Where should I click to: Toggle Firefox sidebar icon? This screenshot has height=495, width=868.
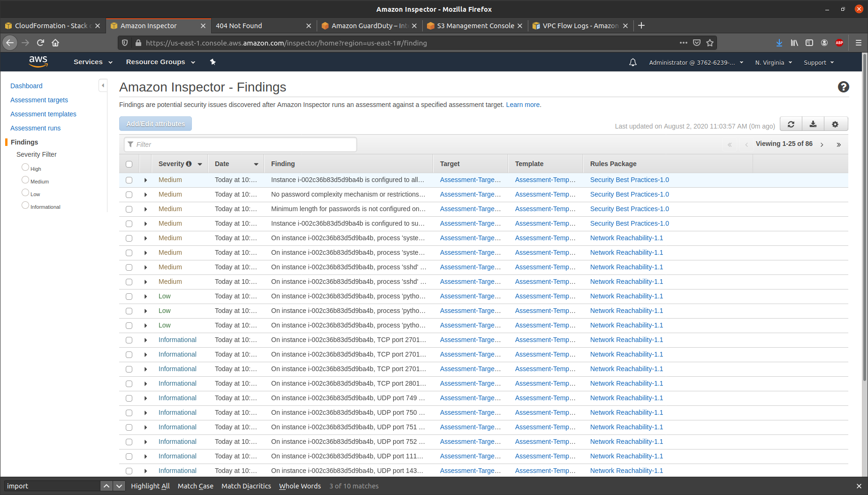coord(809,43)
